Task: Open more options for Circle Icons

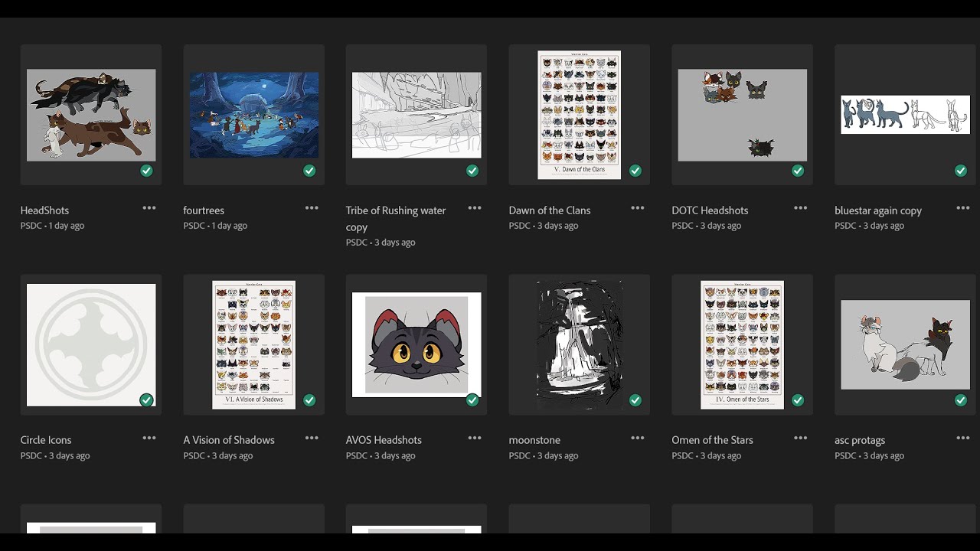Action: (149, 438)
